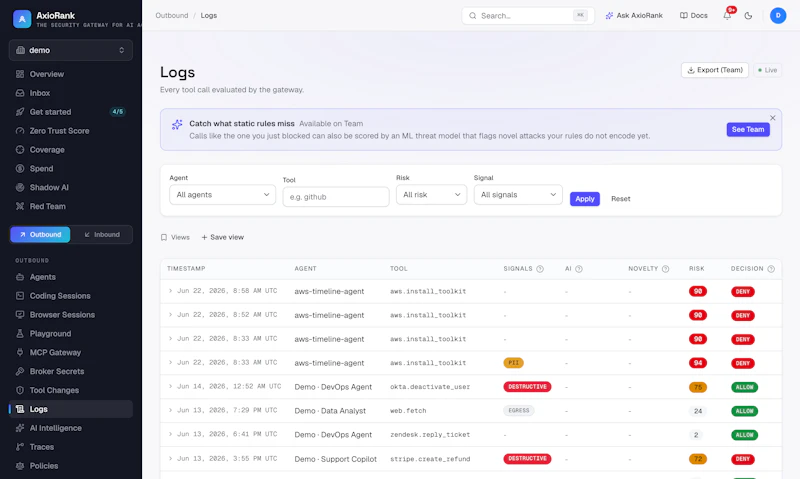Click the Broker Secrets key icon
This screenshot has height=479, width=800.
pos(20,371)
